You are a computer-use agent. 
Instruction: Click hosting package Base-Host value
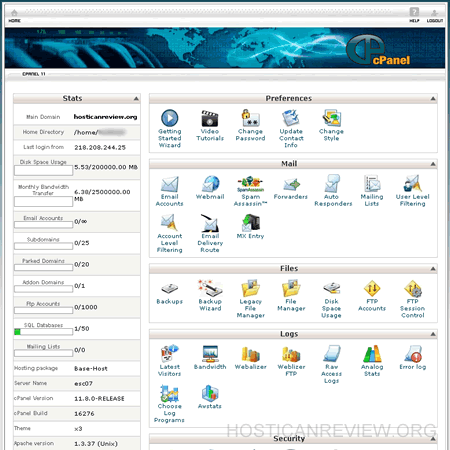(x=91, y=369)
